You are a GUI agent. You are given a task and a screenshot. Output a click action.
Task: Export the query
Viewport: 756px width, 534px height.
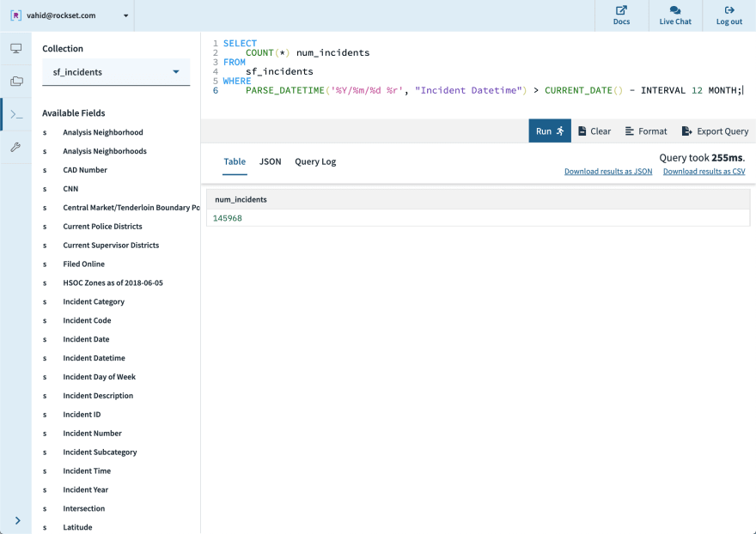(x=715, y=131)
